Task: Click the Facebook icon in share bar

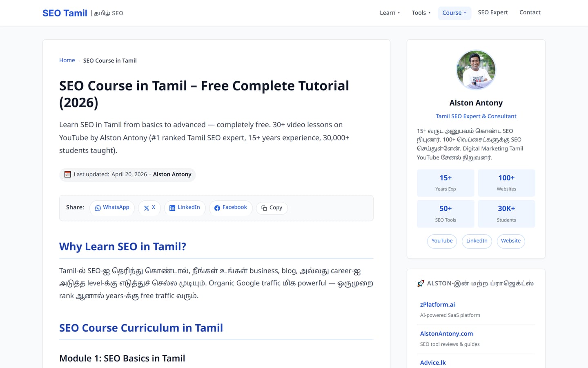Action: pos(217,208)
